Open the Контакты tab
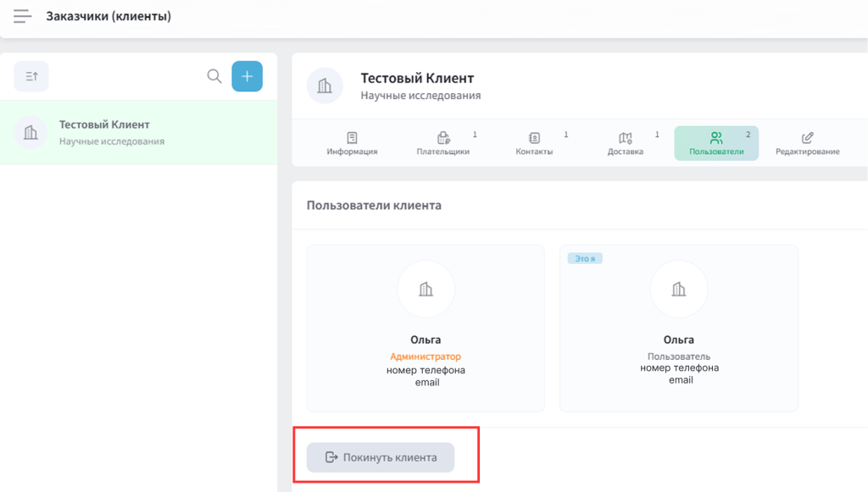Image resolution: width=868 pixels, height=492 pixels. click(x=534, y=144)
